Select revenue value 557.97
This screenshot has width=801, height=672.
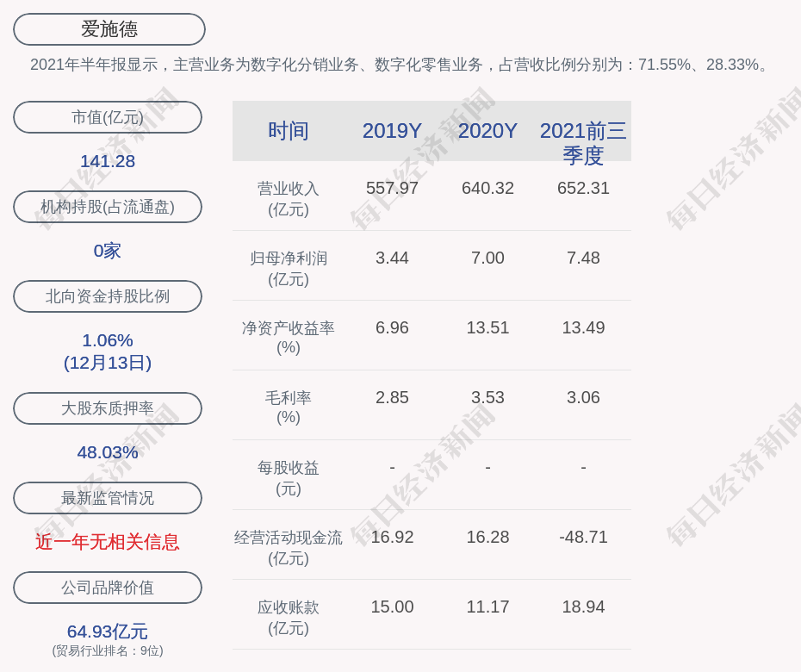pyautogui.click(x=392, y=188)
